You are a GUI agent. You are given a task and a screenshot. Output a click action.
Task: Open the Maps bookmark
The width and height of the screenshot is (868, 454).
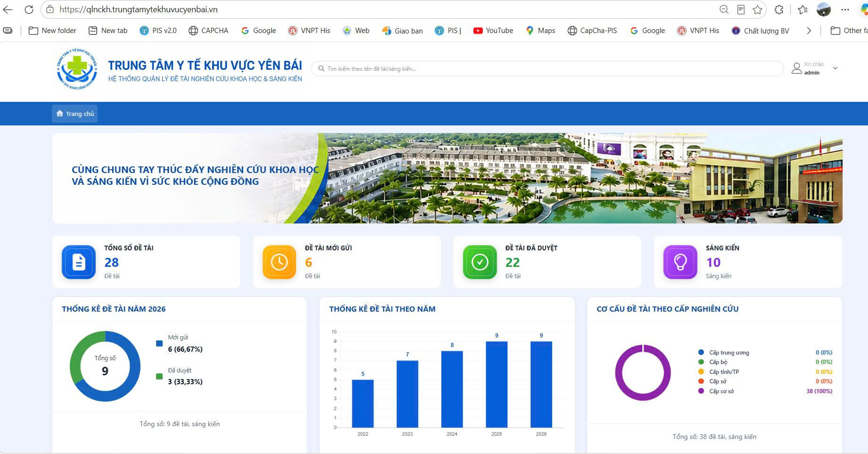540,31
